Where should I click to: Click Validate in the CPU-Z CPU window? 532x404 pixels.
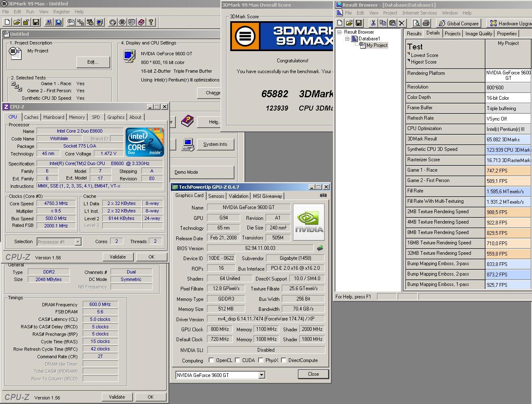(118, 257)
